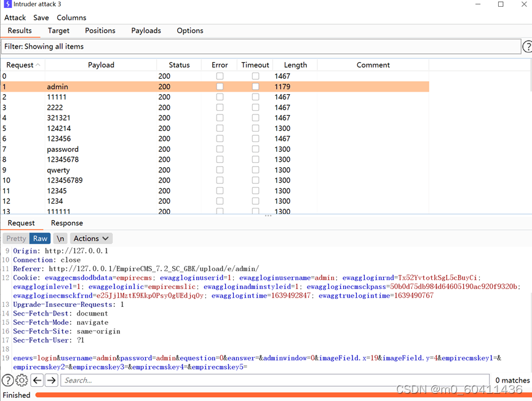Select the row with payload 123456
The height and width of the screenshot is (401, 532).
pyautogui.click(x=215, y=139)
